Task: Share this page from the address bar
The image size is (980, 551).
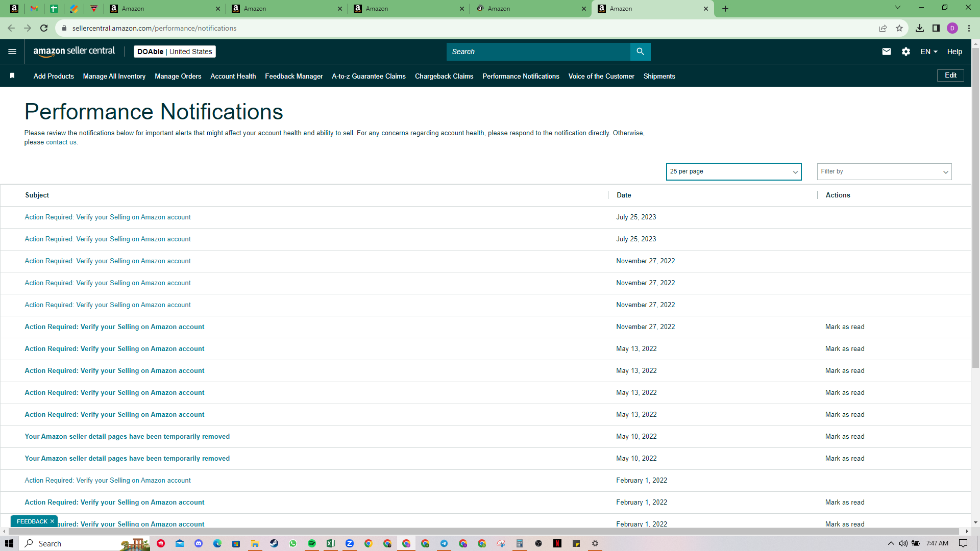Action: (883, 28)
